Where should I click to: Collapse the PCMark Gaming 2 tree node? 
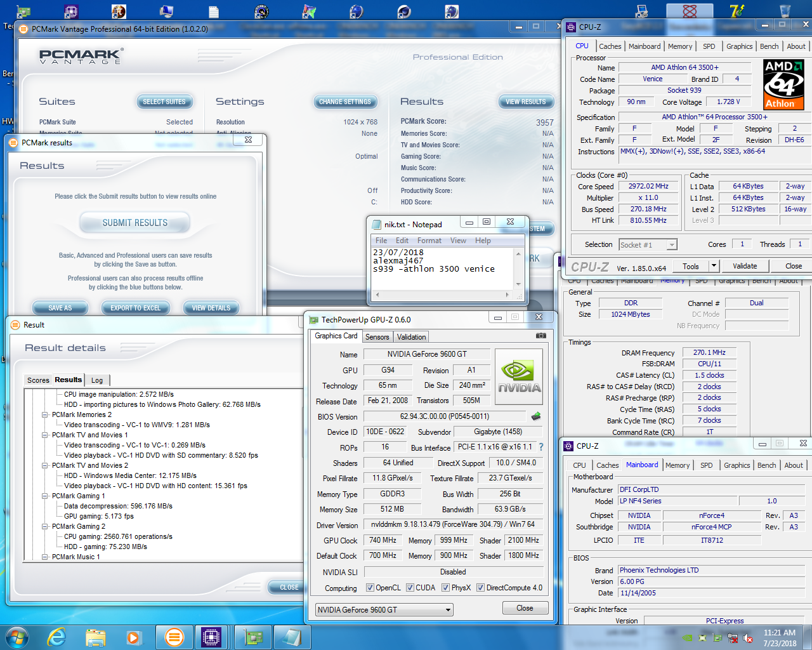[45, 526]
